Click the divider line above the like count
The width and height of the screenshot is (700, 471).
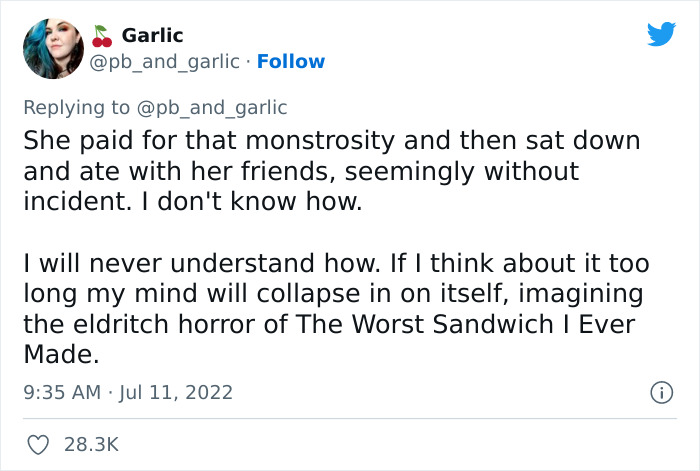[350, 417]
